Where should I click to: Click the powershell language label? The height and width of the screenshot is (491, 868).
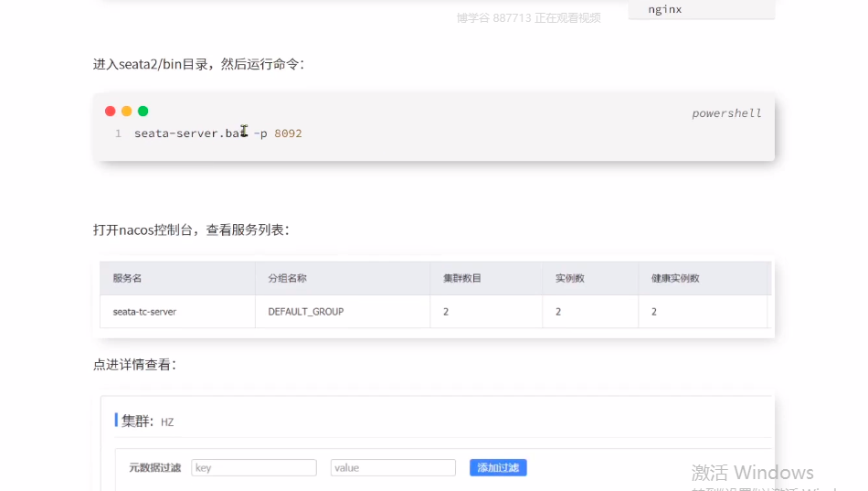(x=726, y=113)
